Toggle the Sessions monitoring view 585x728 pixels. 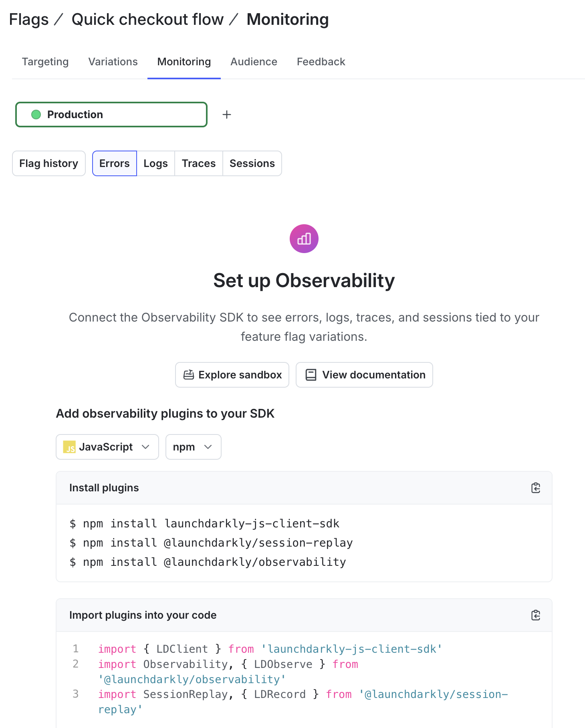pyautogui.click(x=252, y=163)
